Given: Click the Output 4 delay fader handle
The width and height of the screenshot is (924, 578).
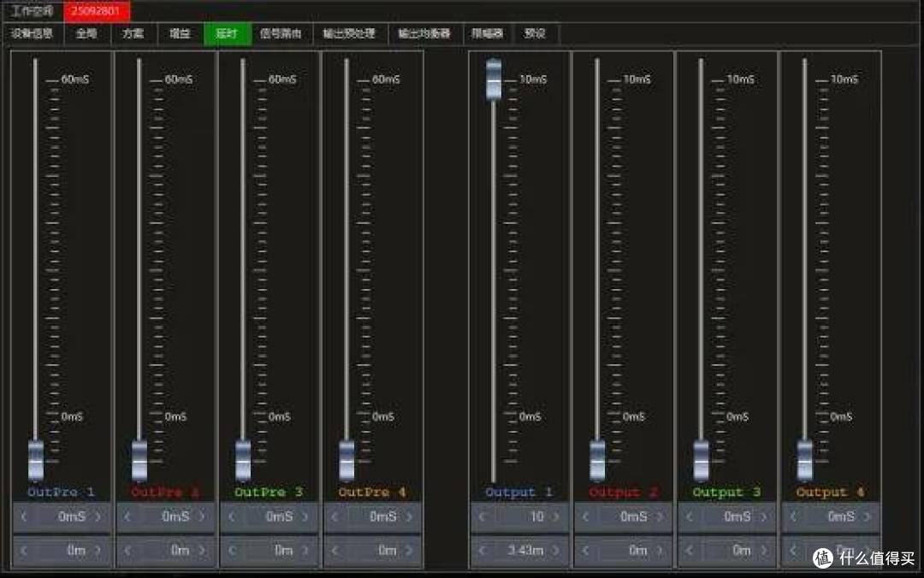Looking at the screenshot, I should 805,460.
